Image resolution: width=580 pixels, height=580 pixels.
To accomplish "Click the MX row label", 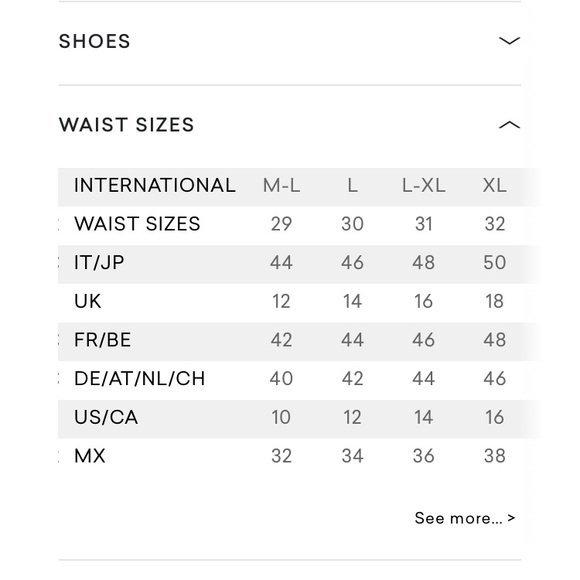I will [90, 456].
